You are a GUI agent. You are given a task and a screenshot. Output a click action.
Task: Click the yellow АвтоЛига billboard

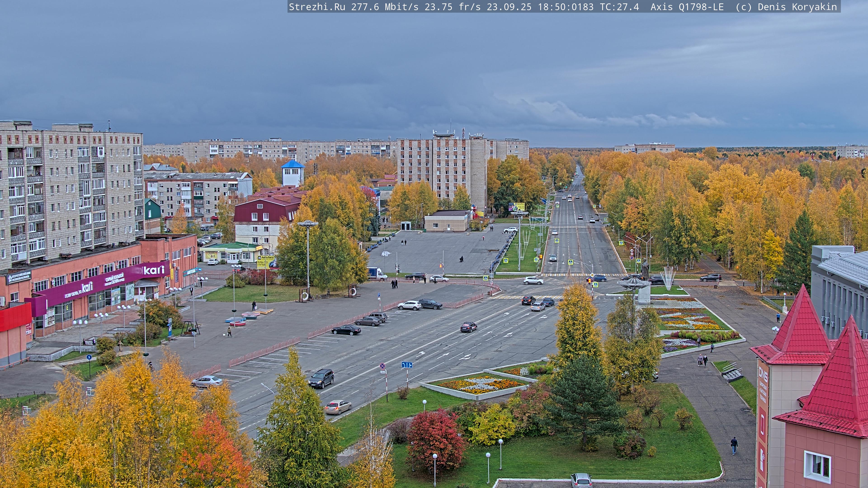(x=265, y=262)
